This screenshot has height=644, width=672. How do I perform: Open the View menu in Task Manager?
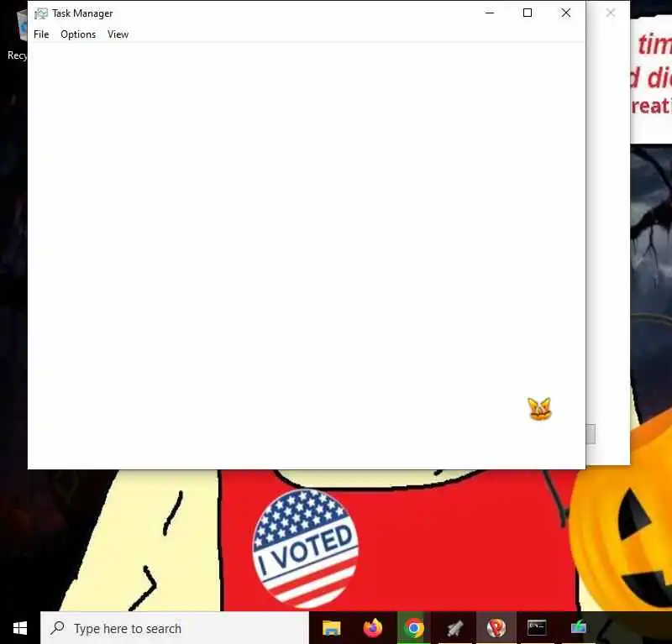point(118,34)
